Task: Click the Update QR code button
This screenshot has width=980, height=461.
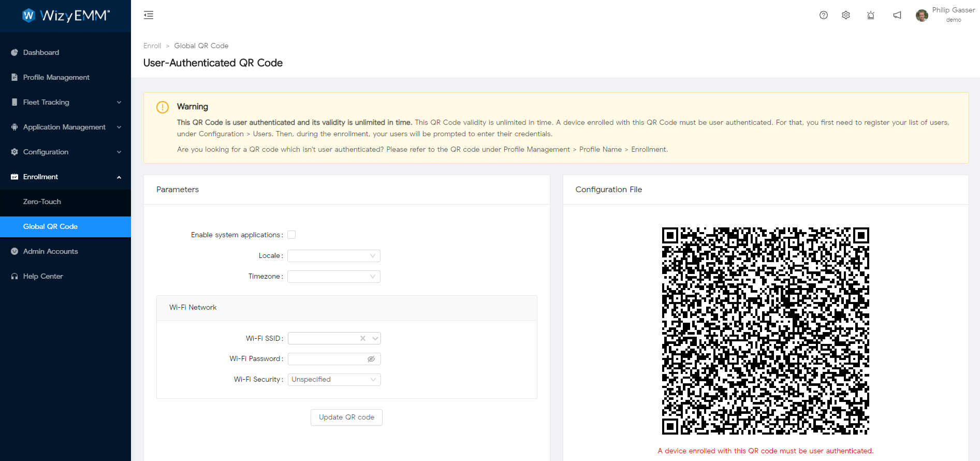Action: point(346,417)
